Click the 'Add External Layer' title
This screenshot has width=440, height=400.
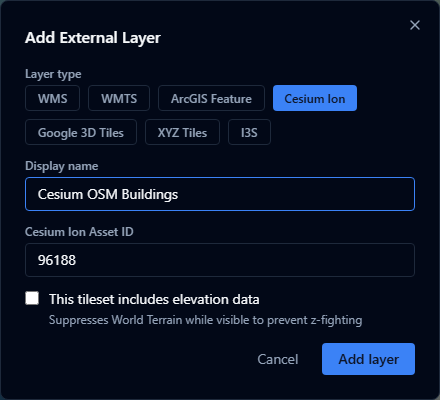pos(93,38)
